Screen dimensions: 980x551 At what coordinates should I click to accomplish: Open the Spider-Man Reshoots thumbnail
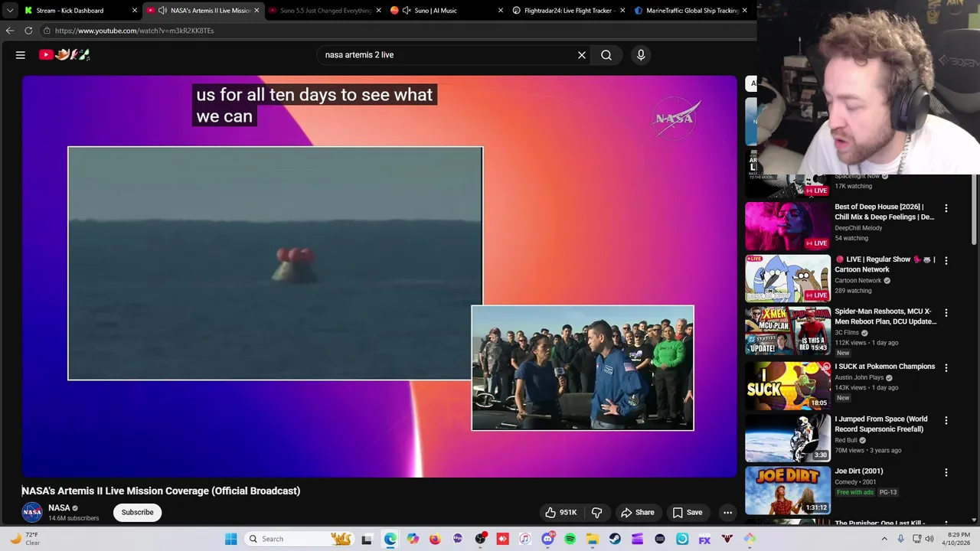tap(788, 331)
